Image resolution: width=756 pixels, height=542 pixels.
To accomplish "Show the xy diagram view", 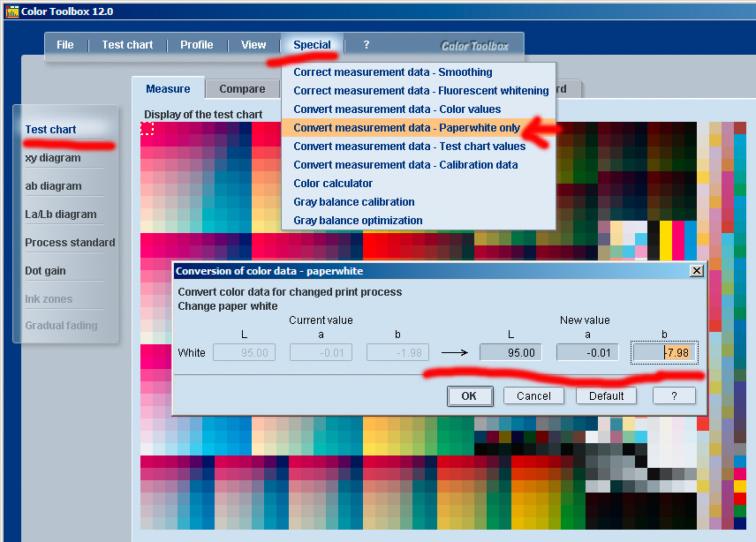I will (x=53, y=158).
